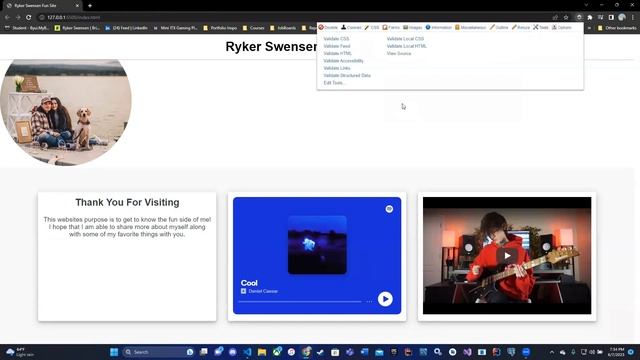Open the Spotify embed three-dot options

coord(369,302)
